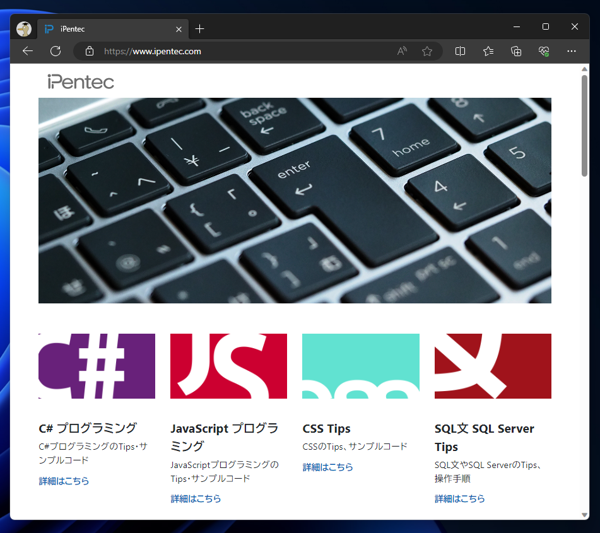Image resolution: width=600 pixels, height=533 pixels.
Task: Maximize the browser window
Action: 546,27
